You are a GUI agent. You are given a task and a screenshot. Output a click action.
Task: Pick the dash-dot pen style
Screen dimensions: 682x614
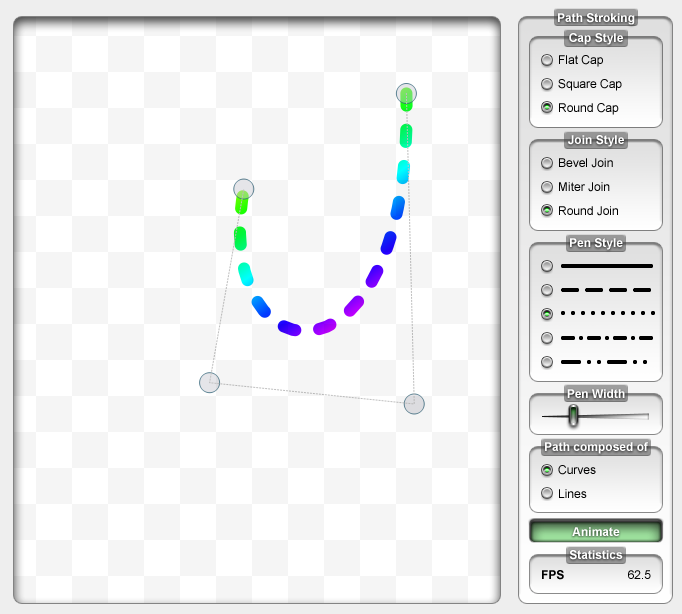pos(547,338)
